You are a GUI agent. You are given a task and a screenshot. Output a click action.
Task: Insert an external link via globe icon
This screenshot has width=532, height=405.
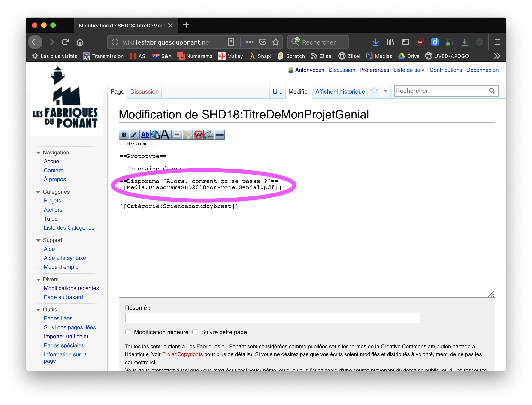click(x=155, y=135)
